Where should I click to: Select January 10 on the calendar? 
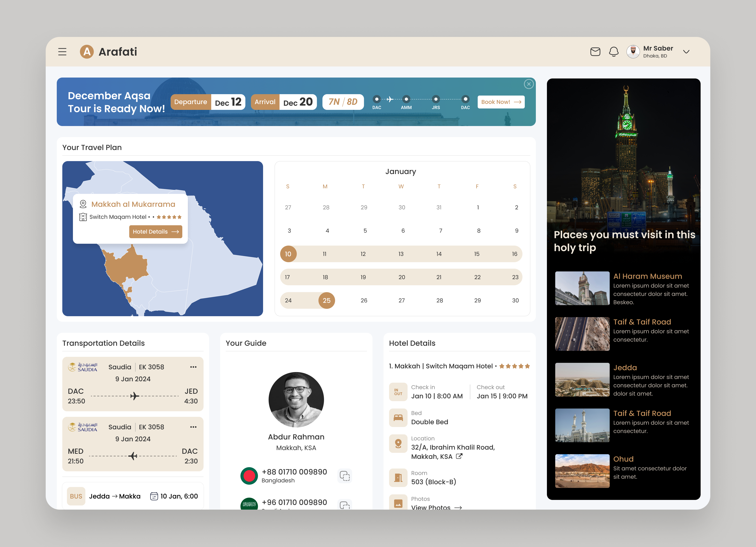pos(288,254)
